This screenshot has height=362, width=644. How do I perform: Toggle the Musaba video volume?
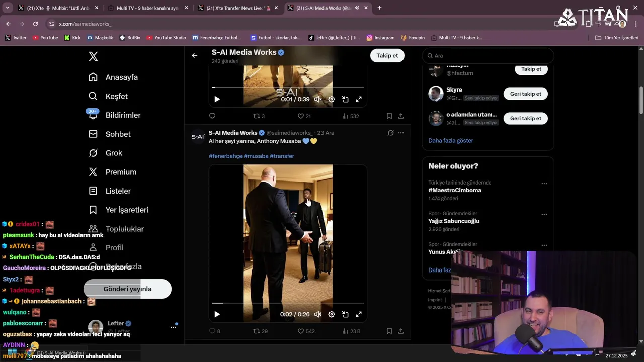coord(318,314)
